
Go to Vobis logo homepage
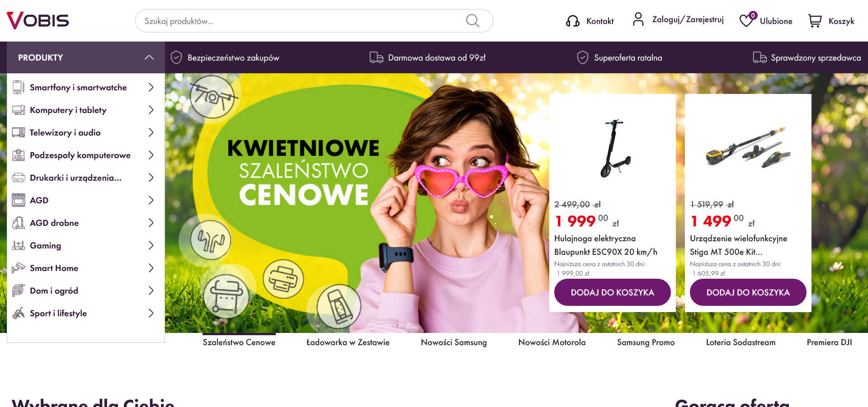coord(38,20)
